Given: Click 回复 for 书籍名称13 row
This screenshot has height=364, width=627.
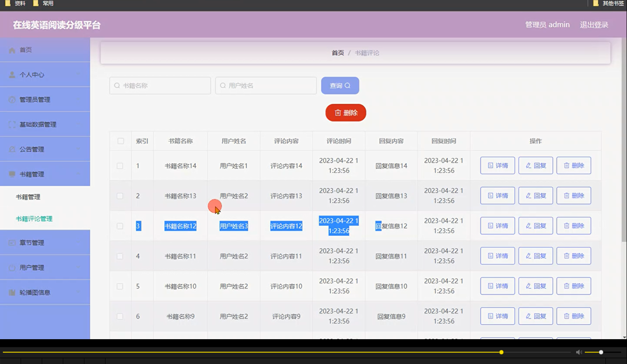Looking at the screenshot, I should tap(536, 196).
